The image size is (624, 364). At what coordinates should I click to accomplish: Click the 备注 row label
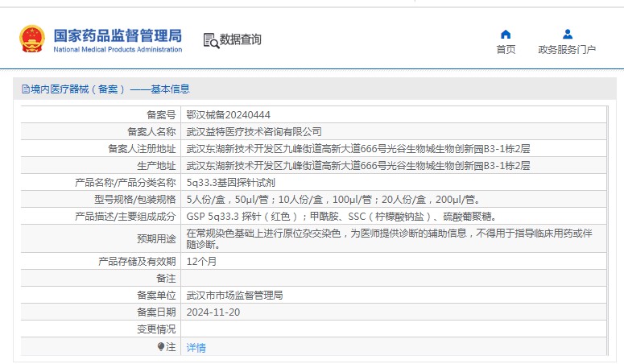166,278
